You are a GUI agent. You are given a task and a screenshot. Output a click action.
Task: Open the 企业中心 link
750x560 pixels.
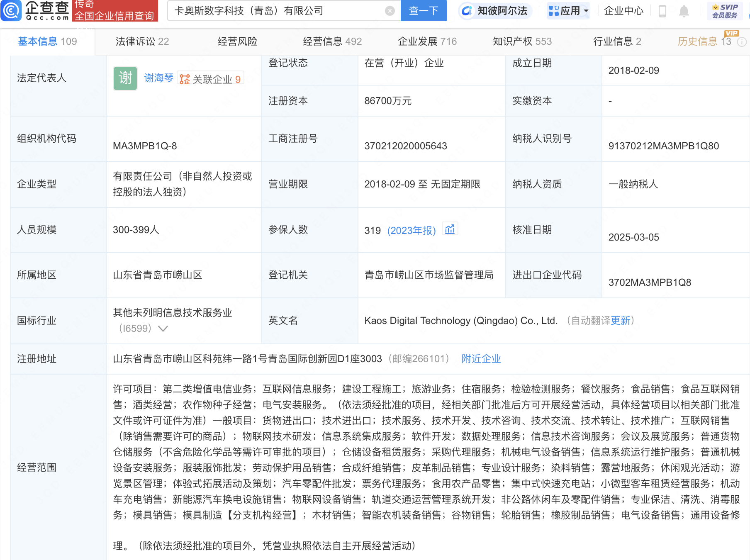tap(623, 11)
